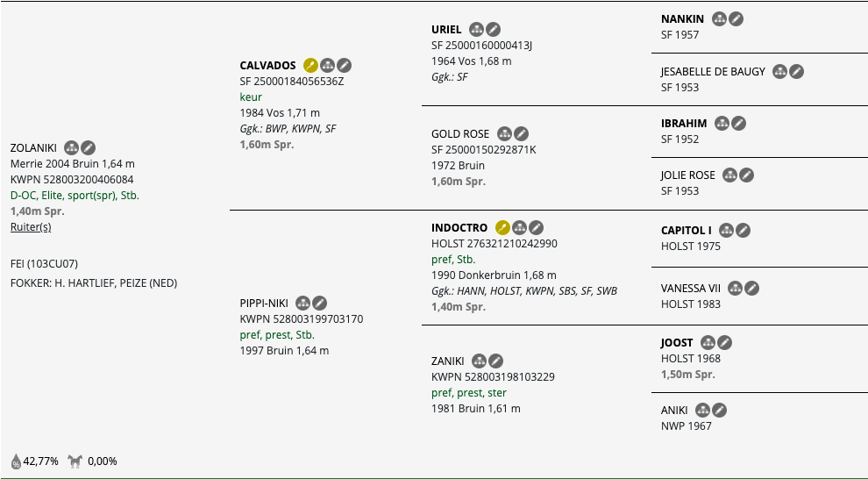The width and height of the screenshot is (868, 479).
Task: Click edit pencil beside ANIKI
Action: (x=719, y=411)
